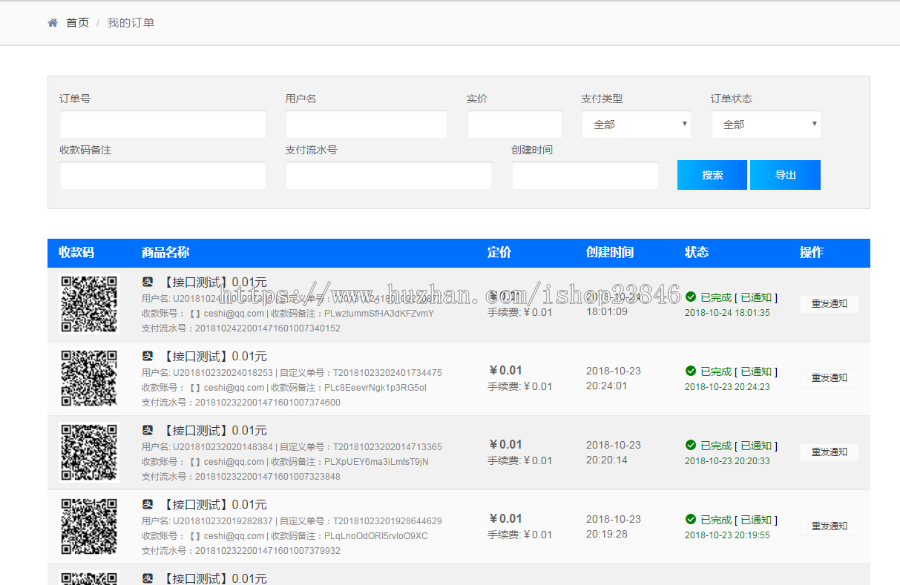This screenshot has height=585, width=900.
Task: Click 重发通知 for the 20:19:28 order
Action: pos(829,526)
